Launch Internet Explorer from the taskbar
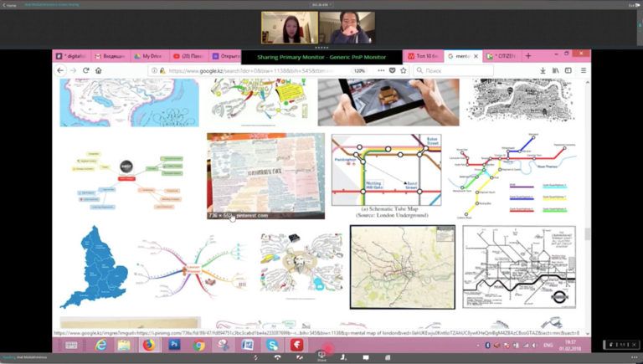This screenshot has height=364, width=643. 102,345
